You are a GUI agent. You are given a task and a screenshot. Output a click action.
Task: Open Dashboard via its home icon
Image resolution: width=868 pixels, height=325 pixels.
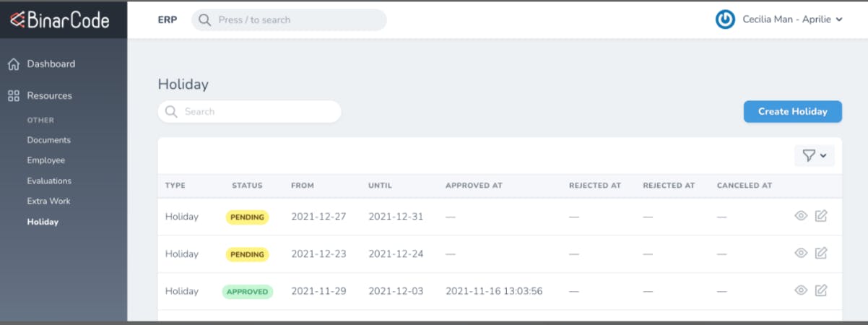tap(13, 64)
